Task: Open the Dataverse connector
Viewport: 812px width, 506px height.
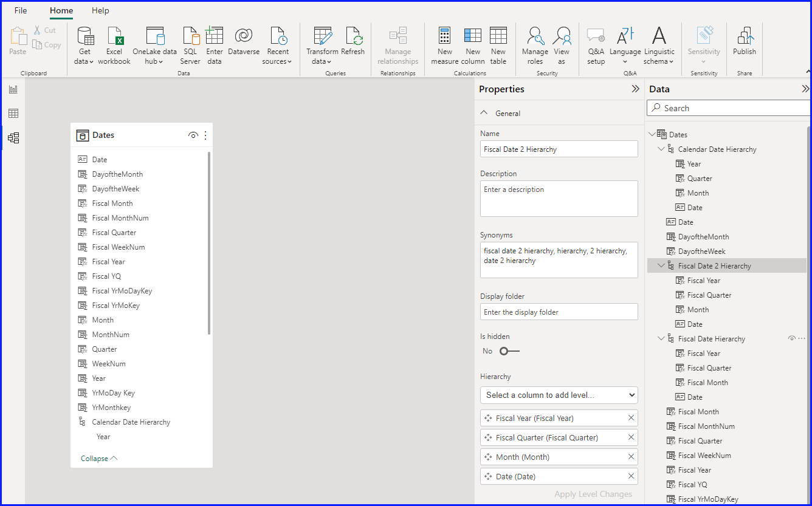Action: pos(244,41)
